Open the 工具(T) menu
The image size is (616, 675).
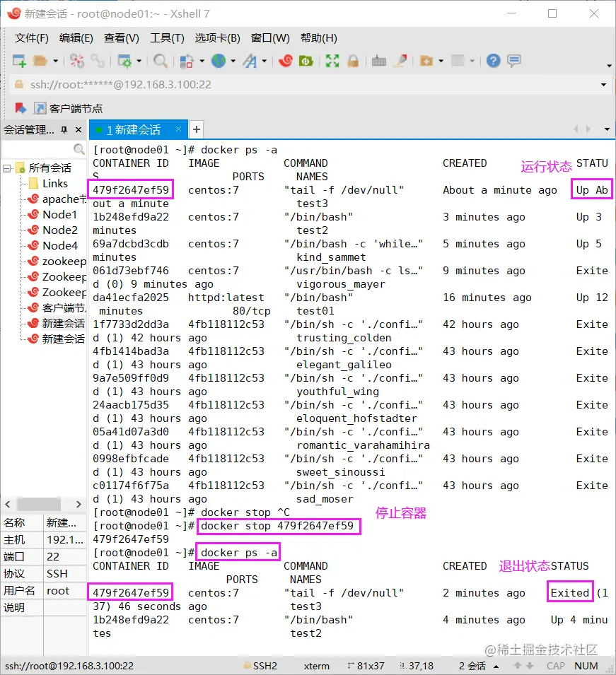167,38
